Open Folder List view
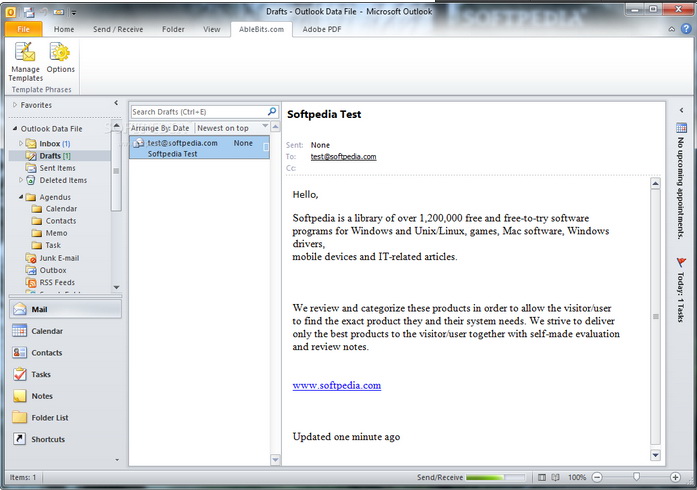This screenshot has width=697, height=490. click(65, 418)
